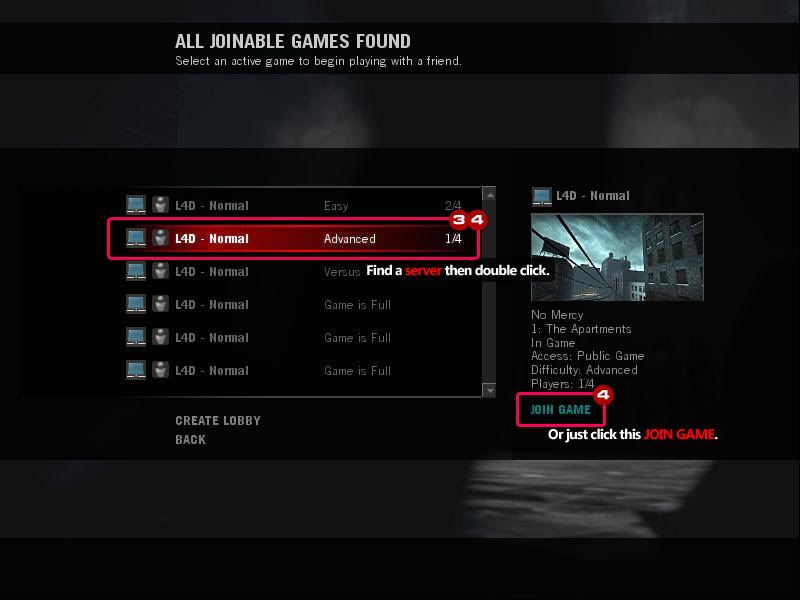Click the monitor icon beside the details panel title
The height and width of the screenshot is (600, 800).
541,196
